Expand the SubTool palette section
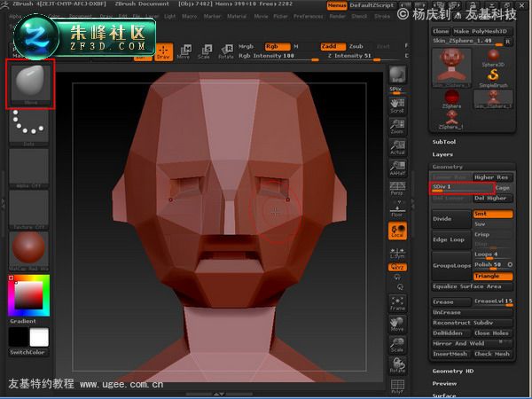Image resolution: width=532 pixels, height=399 pixels. 444,142
